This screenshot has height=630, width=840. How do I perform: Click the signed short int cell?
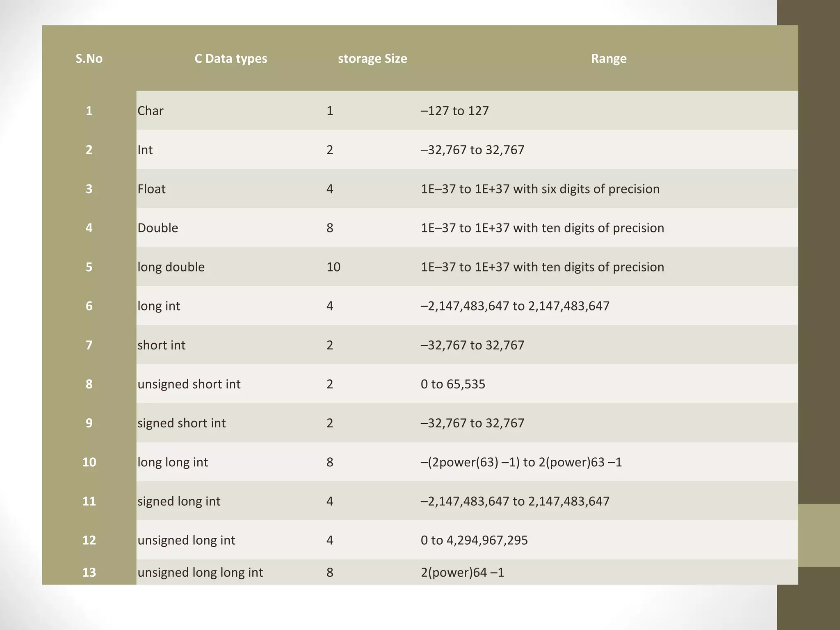click(x=181, y=423)
